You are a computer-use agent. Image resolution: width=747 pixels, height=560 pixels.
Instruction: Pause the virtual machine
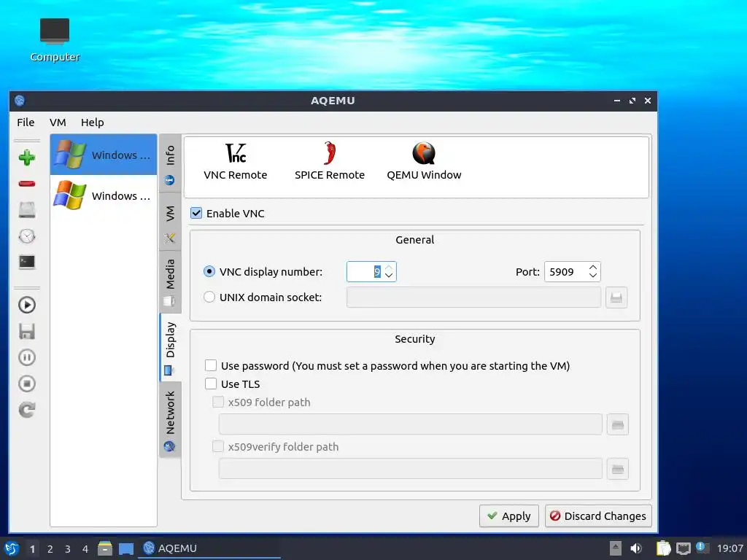pos(27,357)
